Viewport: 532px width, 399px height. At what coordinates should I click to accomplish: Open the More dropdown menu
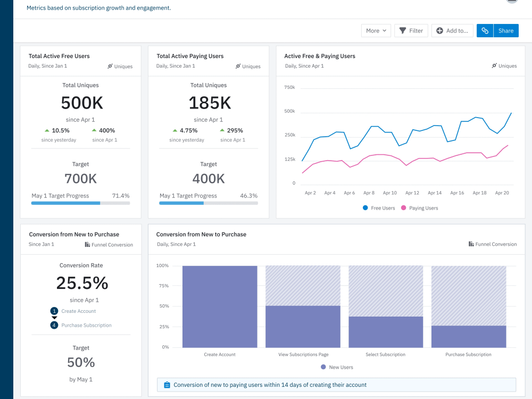376,30
